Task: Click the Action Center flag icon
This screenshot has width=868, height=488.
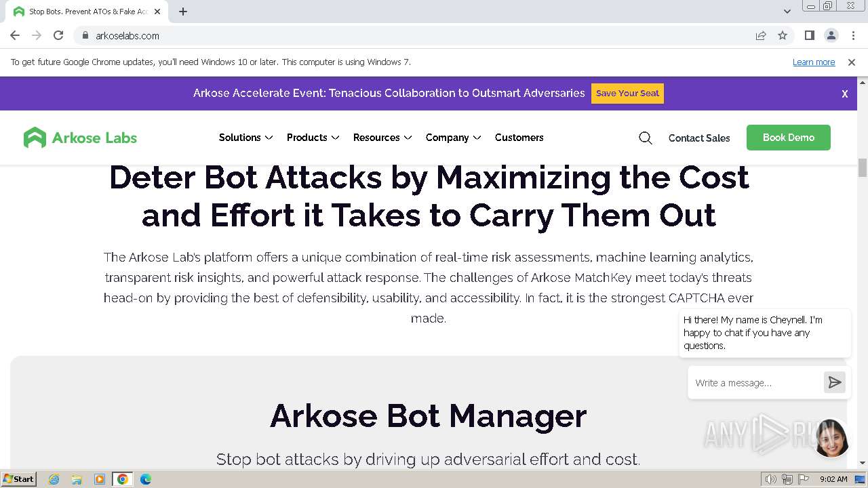Action: [x=804, y=479]
